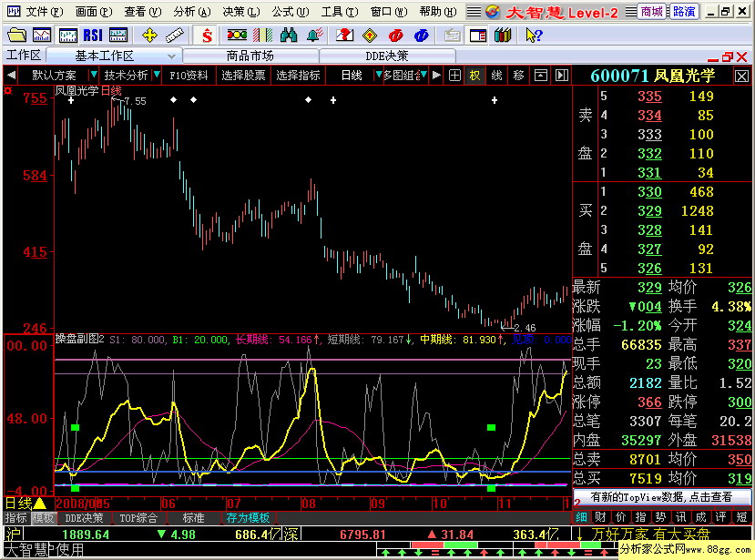755x560 pixels.
Task: Open the 分析(A) menu
Action: tap(192, 11)
